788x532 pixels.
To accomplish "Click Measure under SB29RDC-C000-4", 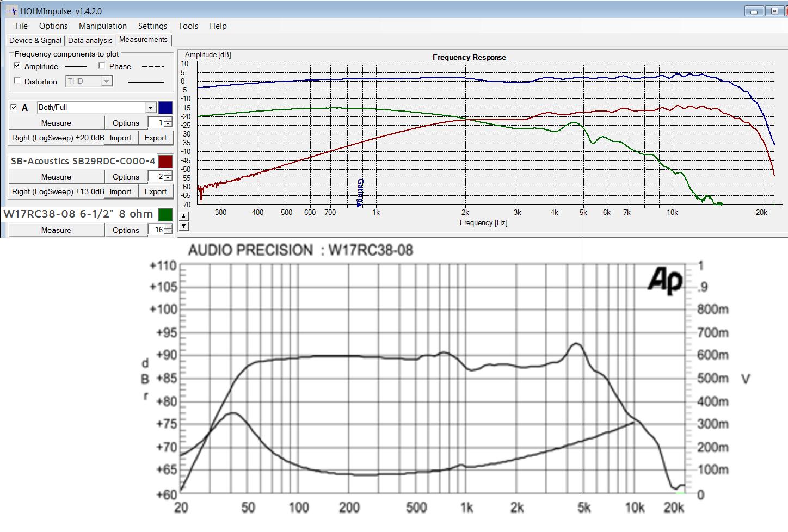I will (56, 177).
